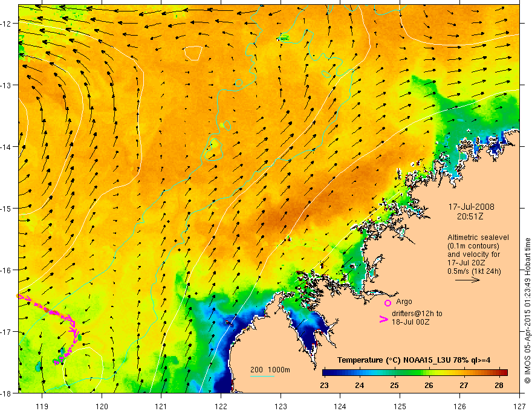Viewport: 532px width, 411px height.
Task: Click the longitude axis label '127'
Action: coord(519,406)
